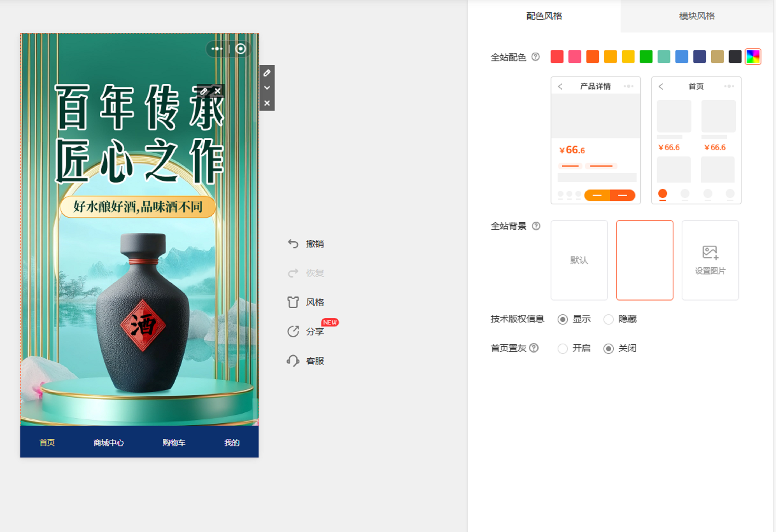Click help icon next to 全站配色
Image resolution: width=776 pixels, height=532 pixels.
point(535,57)
